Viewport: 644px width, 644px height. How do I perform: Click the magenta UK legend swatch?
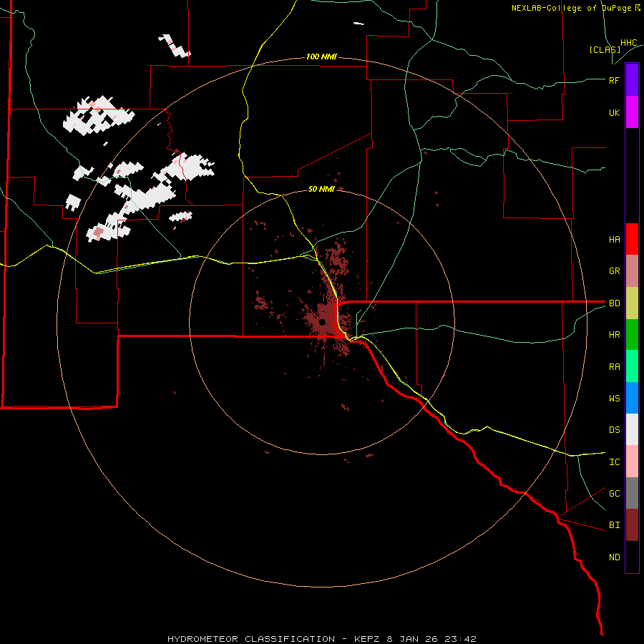click(x=632, y=112)
